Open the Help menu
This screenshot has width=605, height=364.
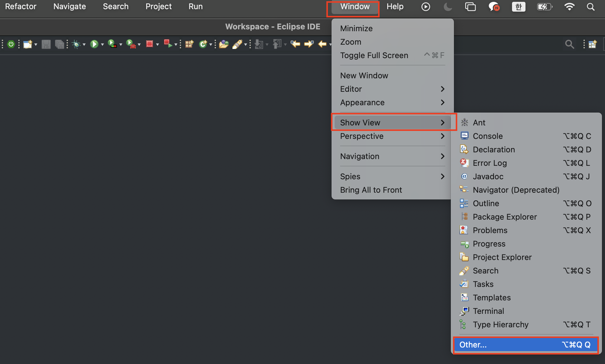click(395, 6)
